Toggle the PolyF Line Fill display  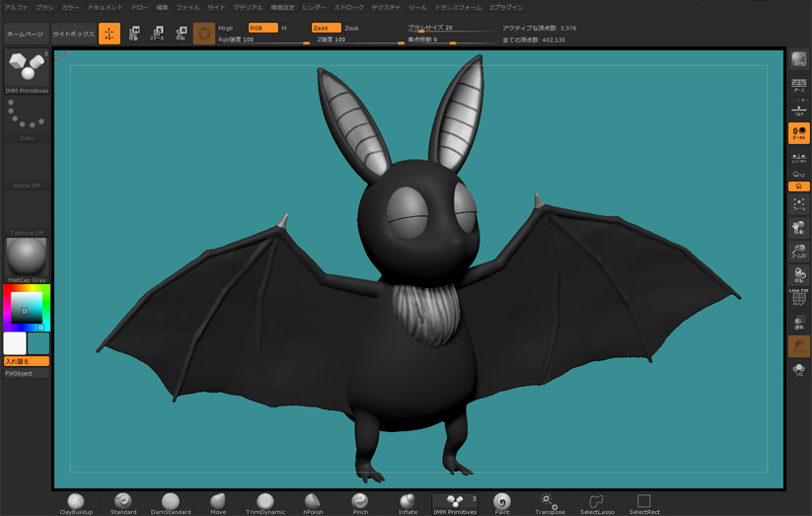[x=798, y=298]
